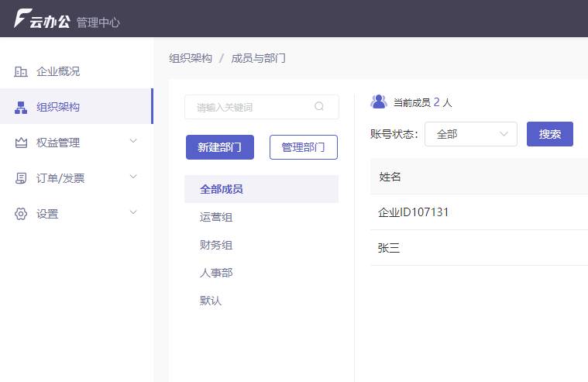Click the 搜索 button
588x382 pixels.
pyautogui.click(x=550, y=134)
